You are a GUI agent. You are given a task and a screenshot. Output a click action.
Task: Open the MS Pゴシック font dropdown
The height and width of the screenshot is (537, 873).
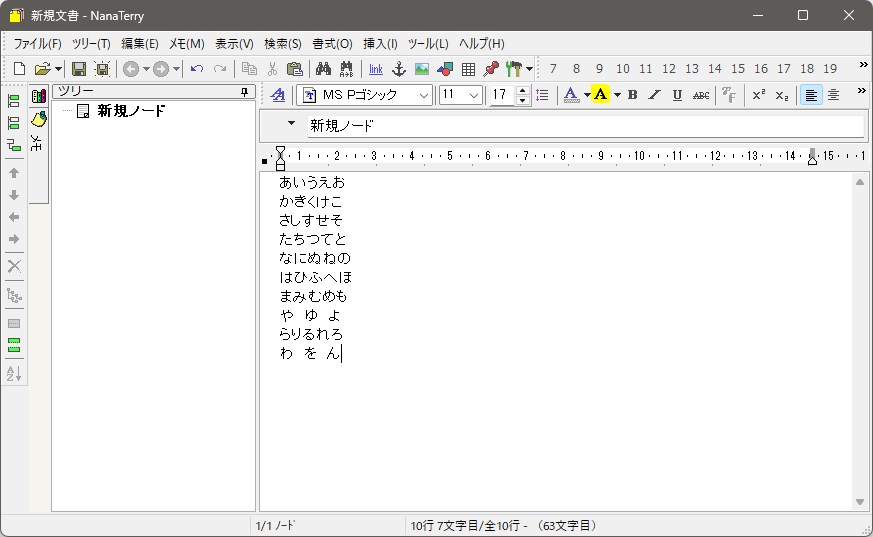pyautogui.click(x=424, y=95)
